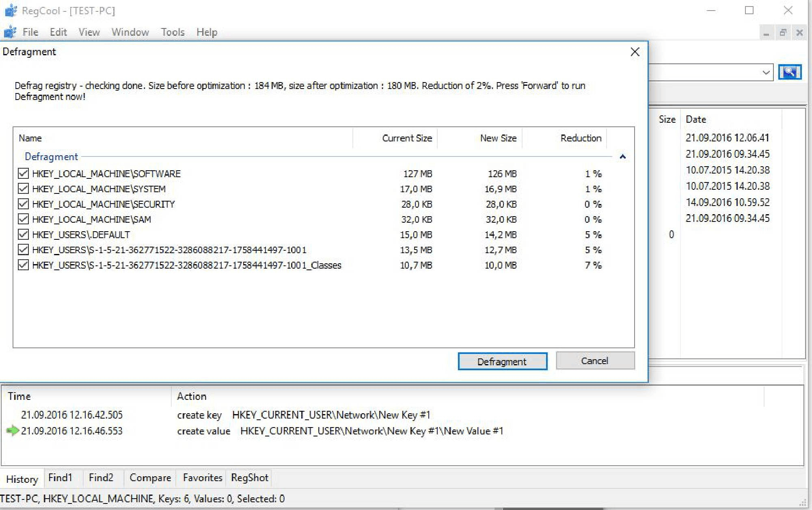Minimize the inner document window

(x=766, y=33)
